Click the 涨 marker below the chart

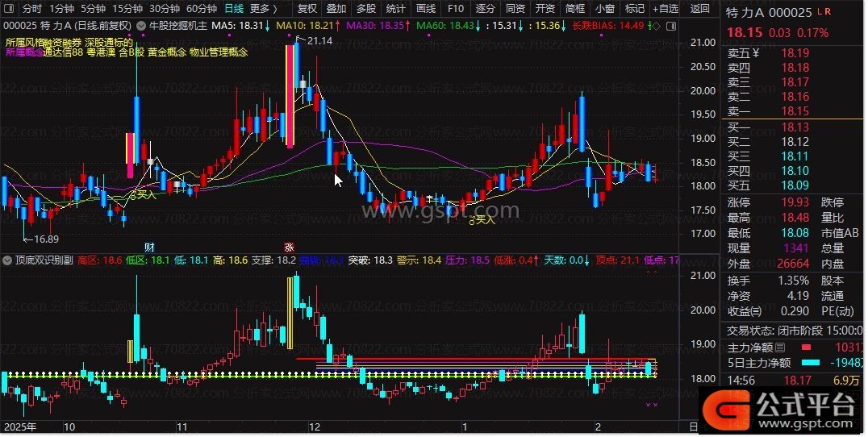[x=288, y=246]
